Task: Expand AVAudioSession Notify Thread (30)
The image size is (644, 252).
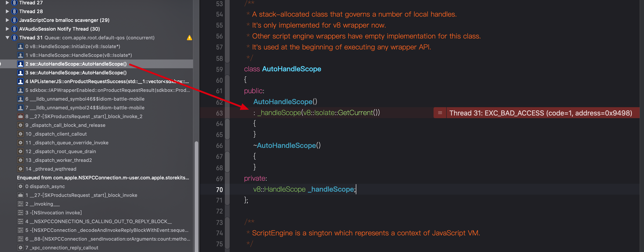Action: 7,29
